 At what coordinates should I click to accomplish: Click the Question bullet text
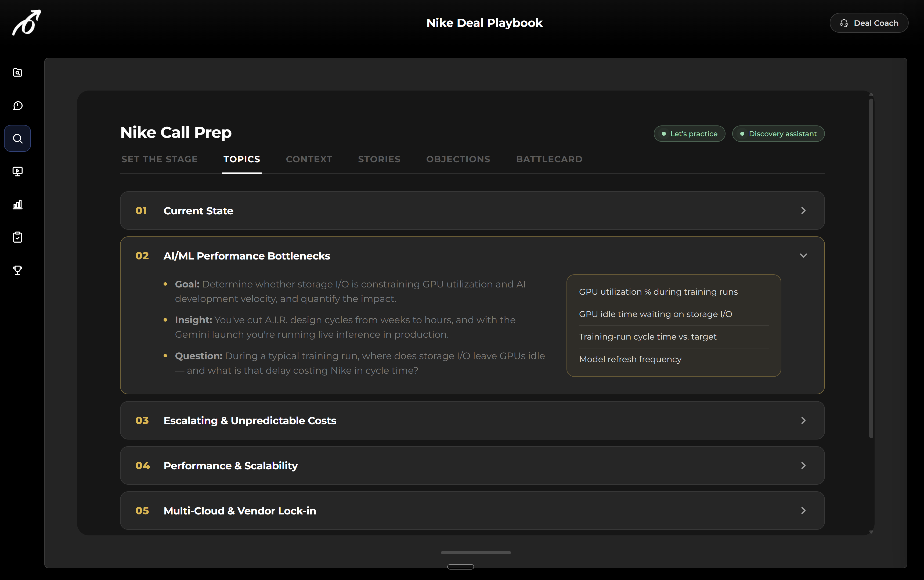tap(360, 363)
